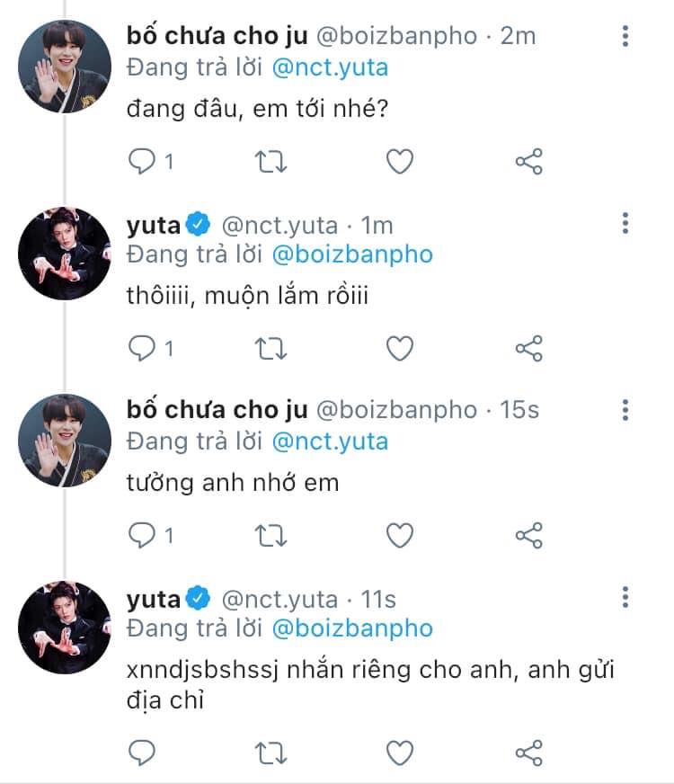Share the "đang đâu, em tới nhé?" tweet

coord(528,162)
